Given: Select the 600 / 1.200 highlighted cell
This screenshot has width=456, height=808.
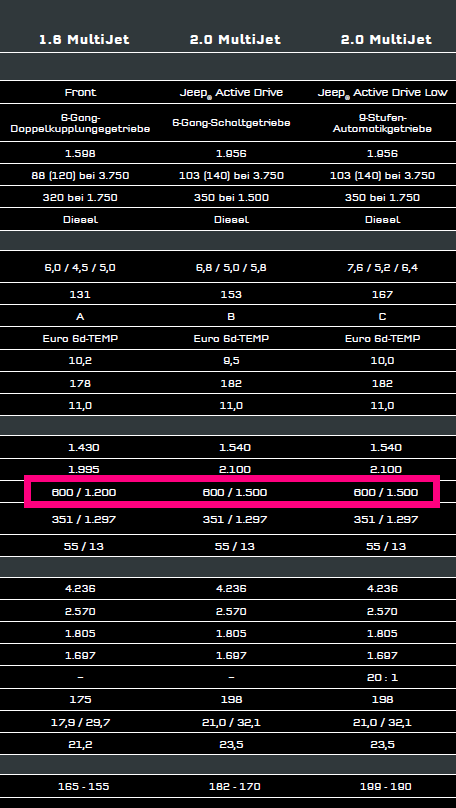Looking at the screenshot, I should [84, 492].
